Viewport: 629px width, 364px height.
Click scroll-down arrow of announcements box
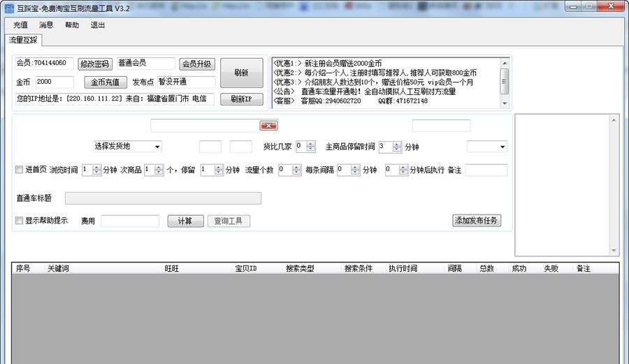(505, 103)
